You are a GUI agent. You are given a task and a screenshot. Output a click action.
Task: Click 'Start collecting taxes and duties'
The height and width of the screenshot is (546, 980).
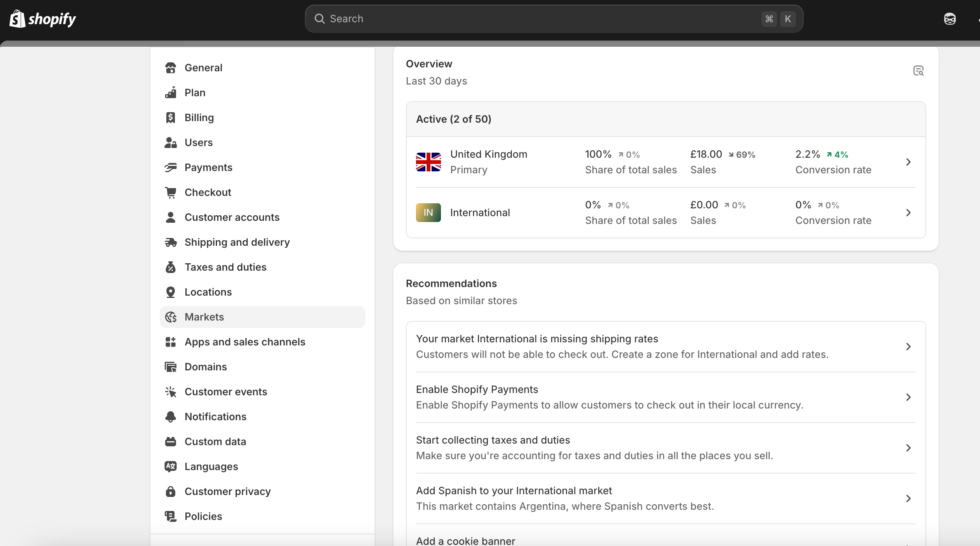tap(493, 440)
